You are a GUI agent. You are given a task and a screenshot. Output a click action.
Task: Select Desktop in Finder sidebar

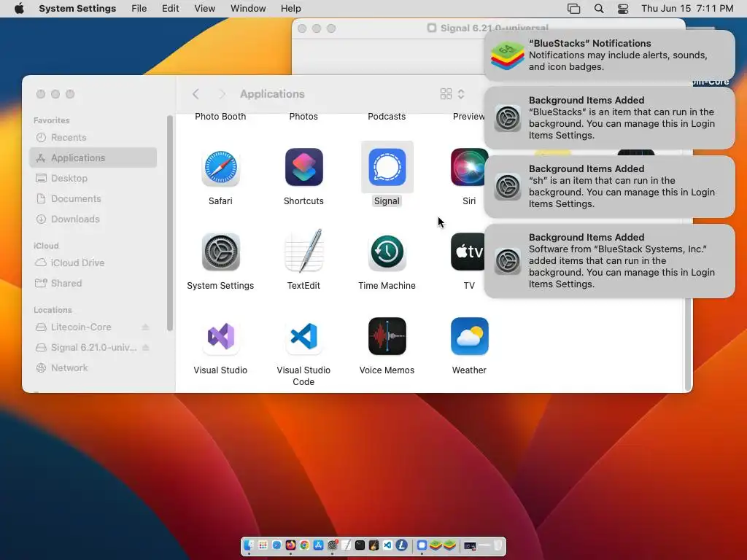pyautogui.click(x=93, y=178)
